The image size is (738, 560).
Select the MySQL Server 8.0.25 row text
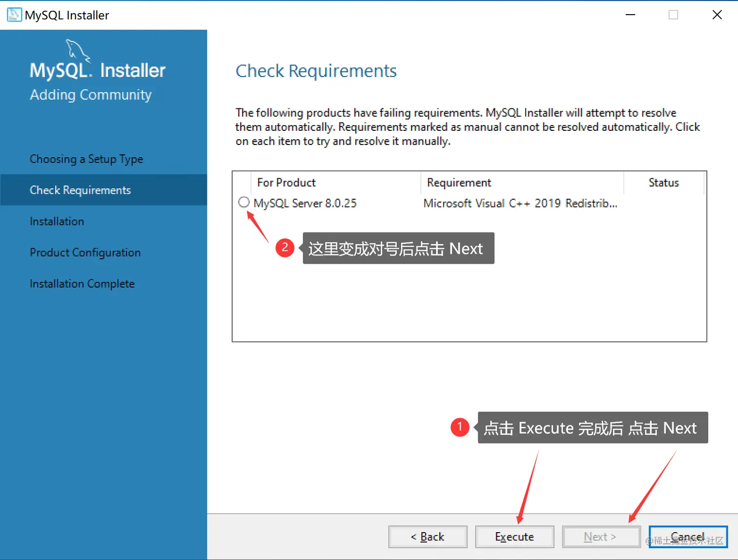pos(305,203)
